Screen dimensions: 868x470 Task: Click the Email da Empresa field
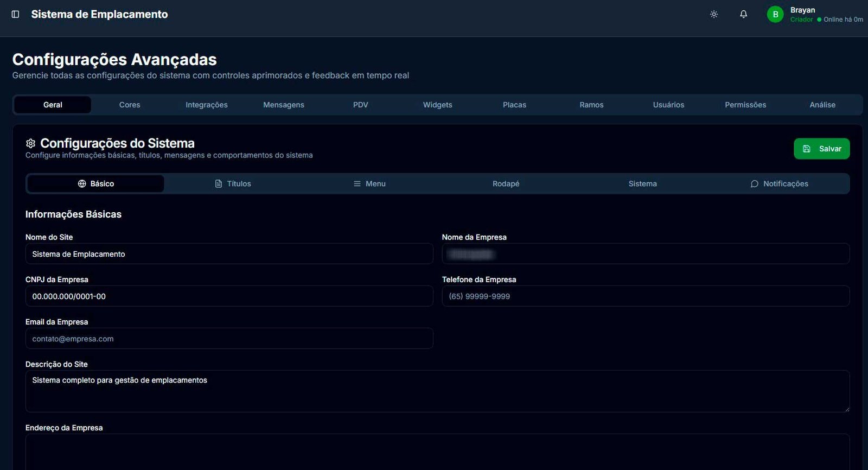click(229, 339)
